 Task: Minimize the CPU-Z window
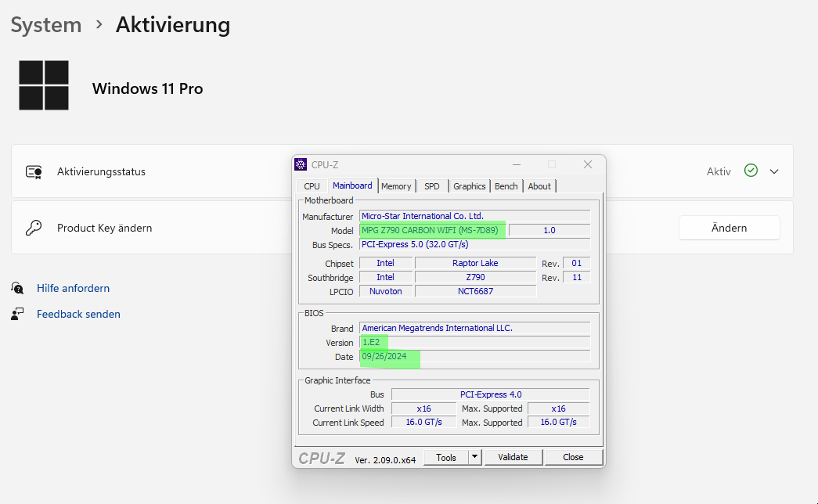point(517,164)
